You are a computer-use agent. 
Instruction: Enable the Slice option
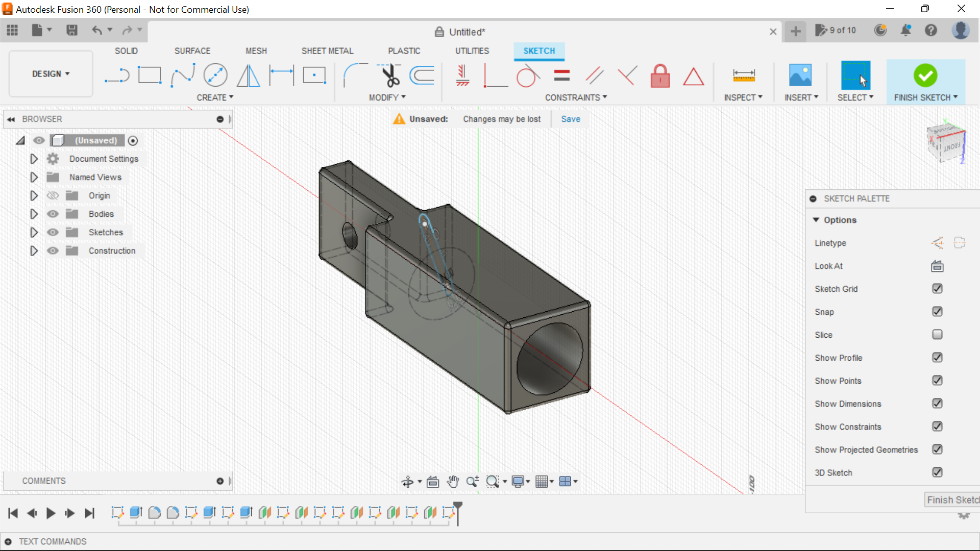[937, 335]
